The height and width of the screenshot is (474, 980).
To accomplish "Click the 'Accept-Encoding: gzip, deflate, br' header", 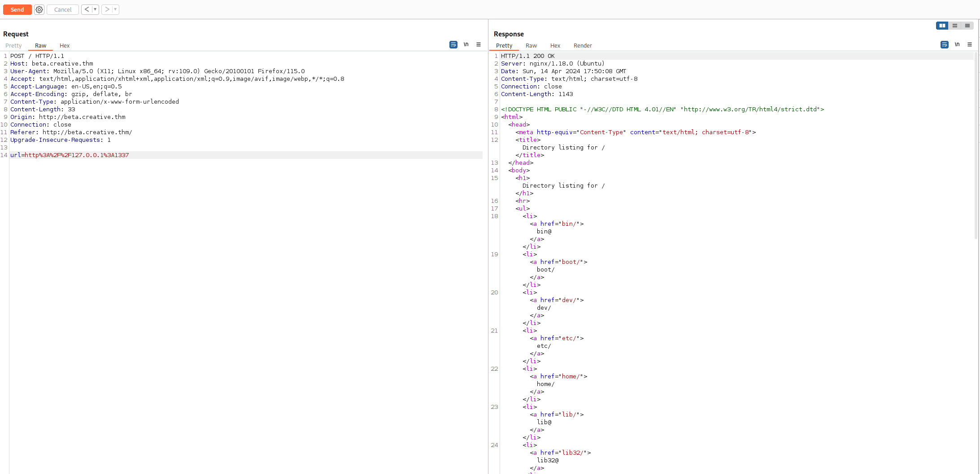I will [x=71, y=94].
